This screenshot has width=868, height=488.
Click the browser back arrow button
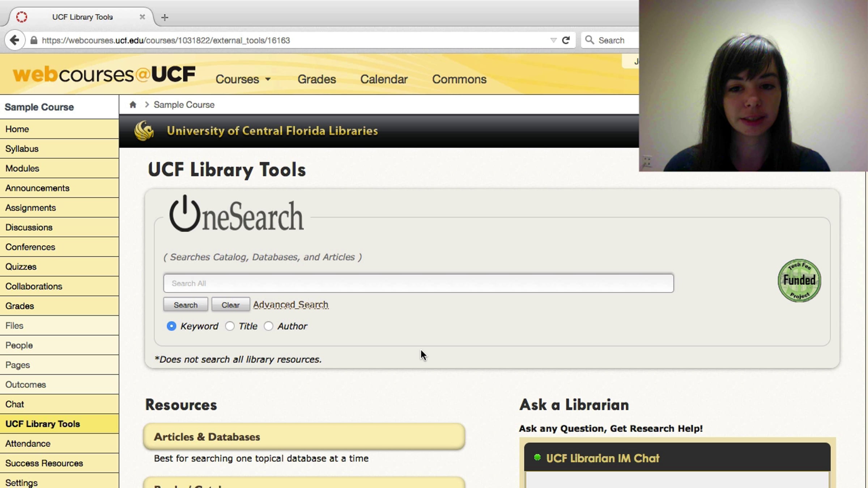click(x=14, y=40)
